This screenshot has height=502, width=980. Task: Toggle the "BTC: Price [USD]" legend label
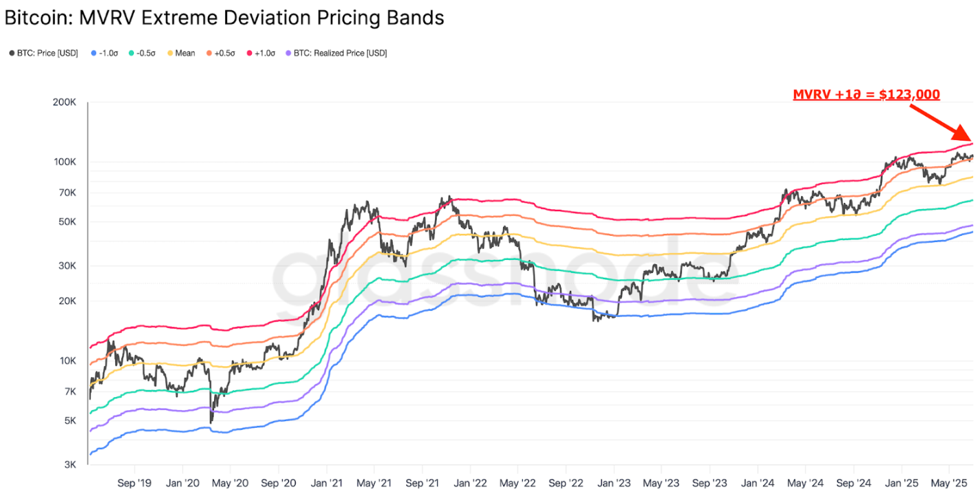pyautogui.click(x=49, y=53)
